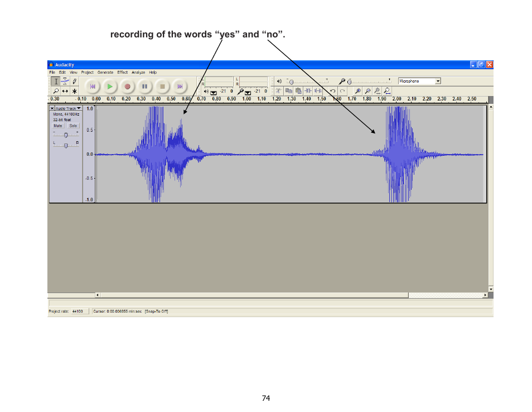Click the 1.00 mark on timeline ruler

246,99
